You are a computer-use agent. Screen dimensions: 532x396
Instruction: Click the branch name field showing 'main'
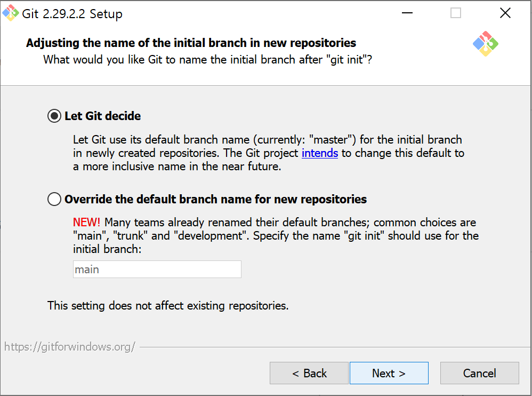coord(157,270)
